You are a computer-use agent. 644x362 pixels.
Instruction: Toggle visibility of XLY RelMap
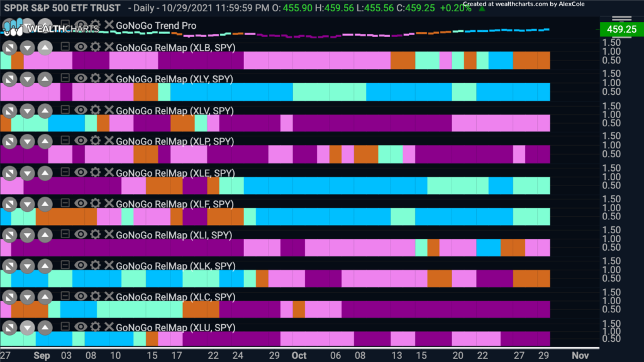[x=80, y=79]
